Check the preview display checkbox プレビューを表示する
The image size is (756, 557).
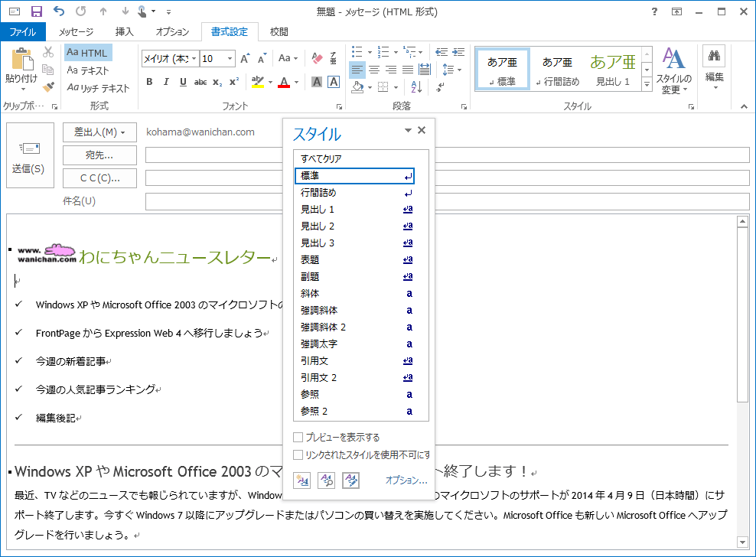(298, 438)
